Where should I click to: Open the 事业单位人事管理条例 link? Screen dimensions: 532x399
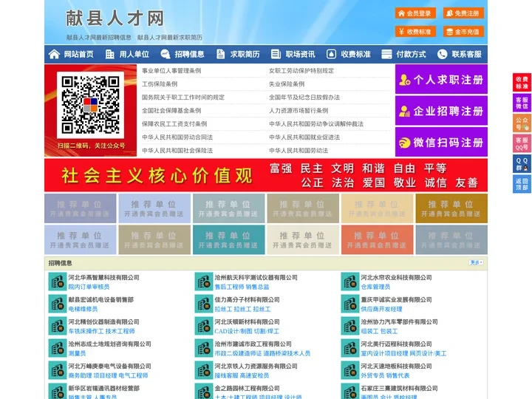(171, 71)
